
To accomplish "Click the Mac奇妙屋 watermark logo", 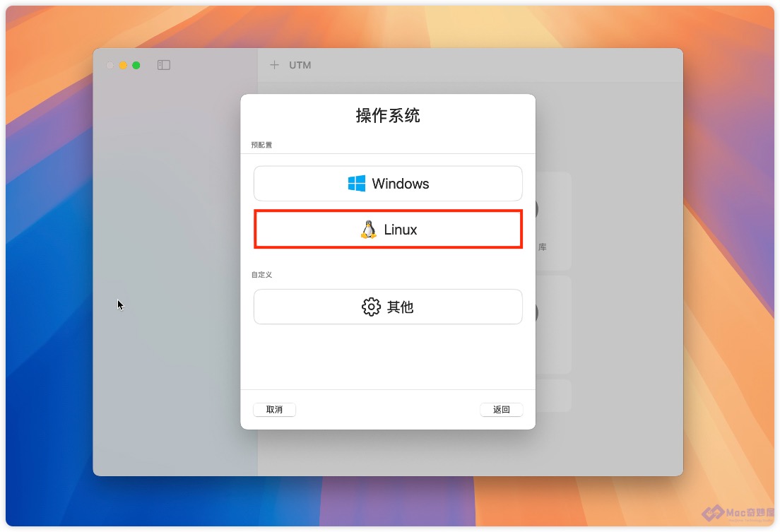I will pyautogui.click(x=739, y=513).
